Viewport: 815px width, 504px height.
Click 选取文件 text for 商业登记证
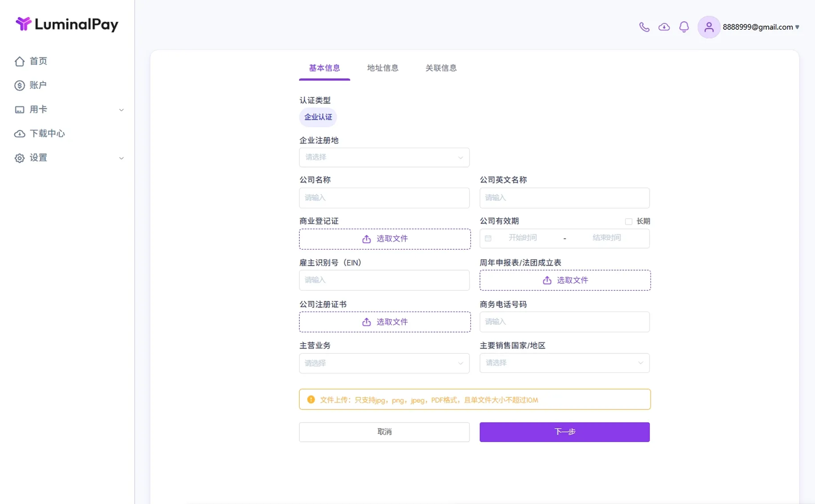392,239
